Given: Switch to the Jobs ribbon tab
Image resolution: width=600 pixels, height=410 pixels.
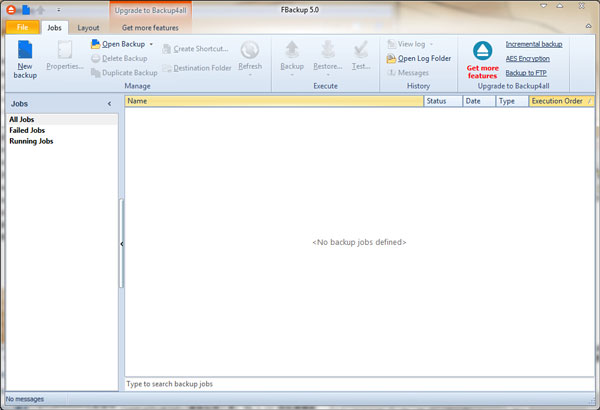Looking at the screenshot, I should click(x=54, y=28).
